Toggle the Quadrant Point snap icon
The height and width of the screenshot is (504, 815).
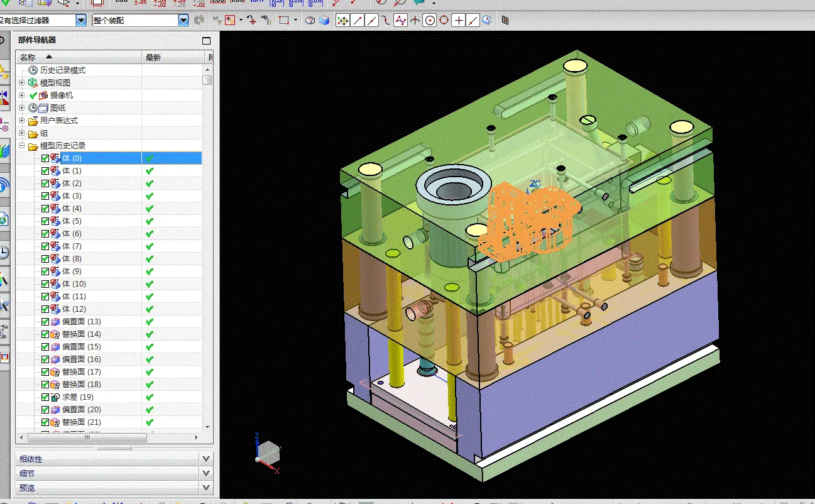pyautogui.click(x=444, y=21)
